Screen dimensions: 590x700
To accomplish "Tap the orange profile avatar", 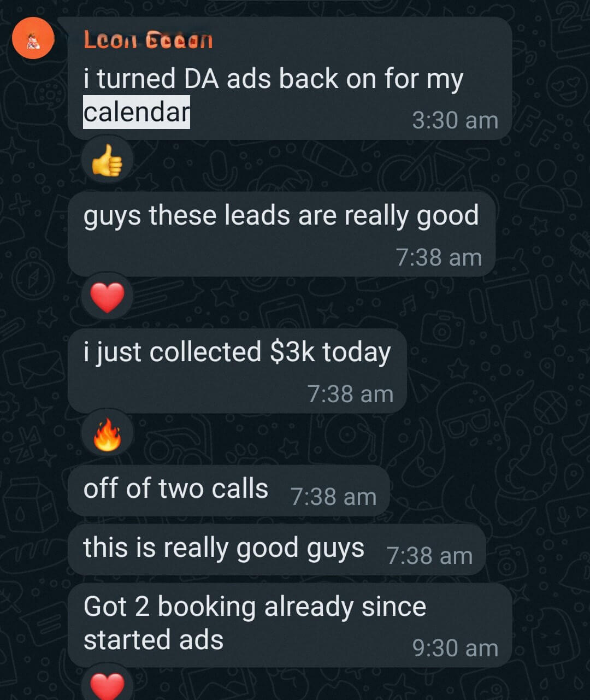I will (x=33, y=38).
